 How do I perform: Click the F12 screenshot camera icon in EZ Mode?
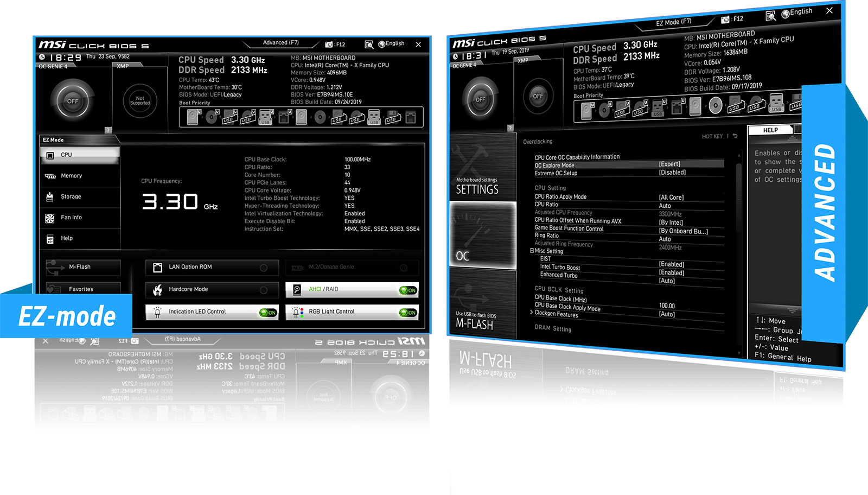[x=329, y=45]
